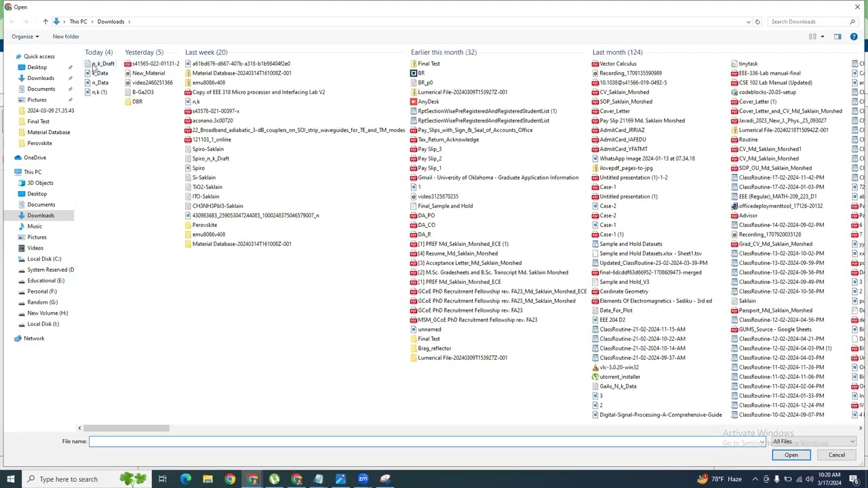Open the Material Database quick access folder
This screenshot has height=488, width=868.
point(48,132)
